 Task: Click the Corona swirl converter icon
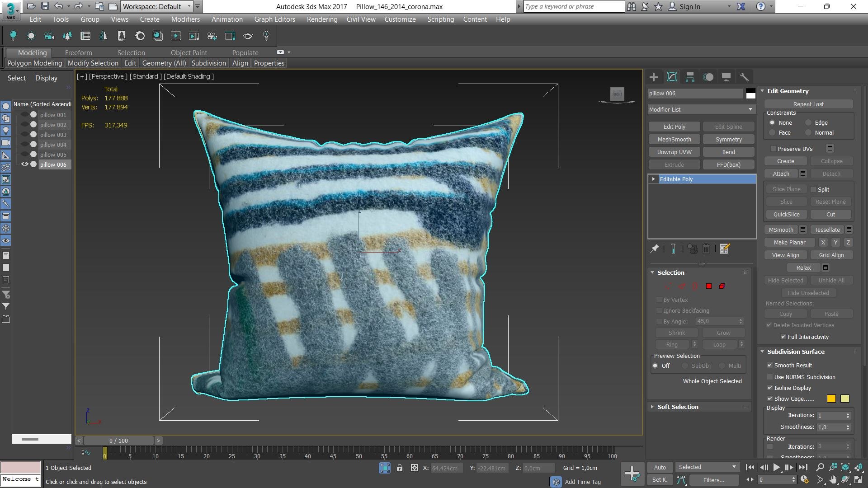point(140,36)
